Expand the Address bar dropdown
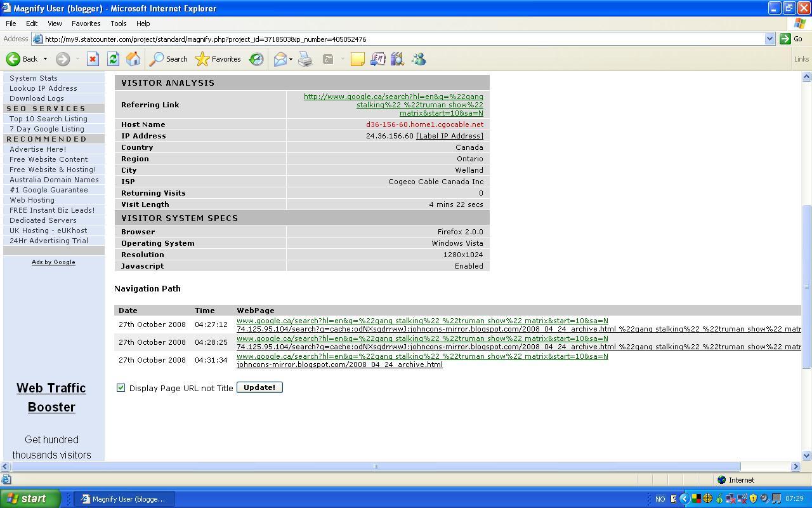Screen dimensions: 812x508 (769, 39)
